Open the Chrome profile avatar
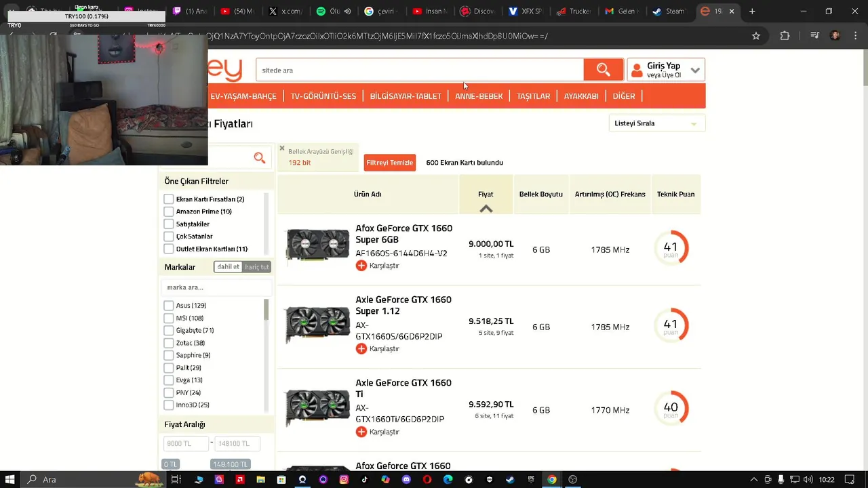The image size is (868, 488). [x=835, y=36]
